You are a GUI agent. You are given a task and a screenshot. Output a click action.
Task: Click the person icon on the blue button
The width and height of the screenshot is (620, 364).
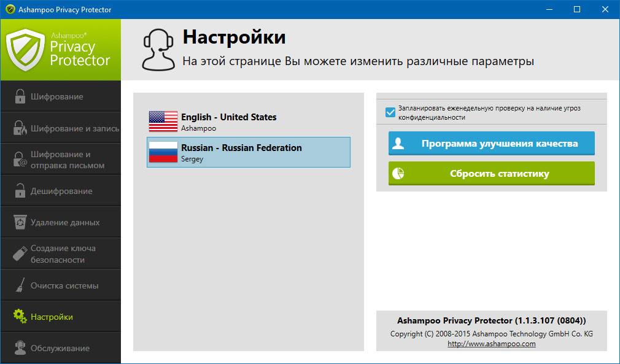tap(398, 144)
